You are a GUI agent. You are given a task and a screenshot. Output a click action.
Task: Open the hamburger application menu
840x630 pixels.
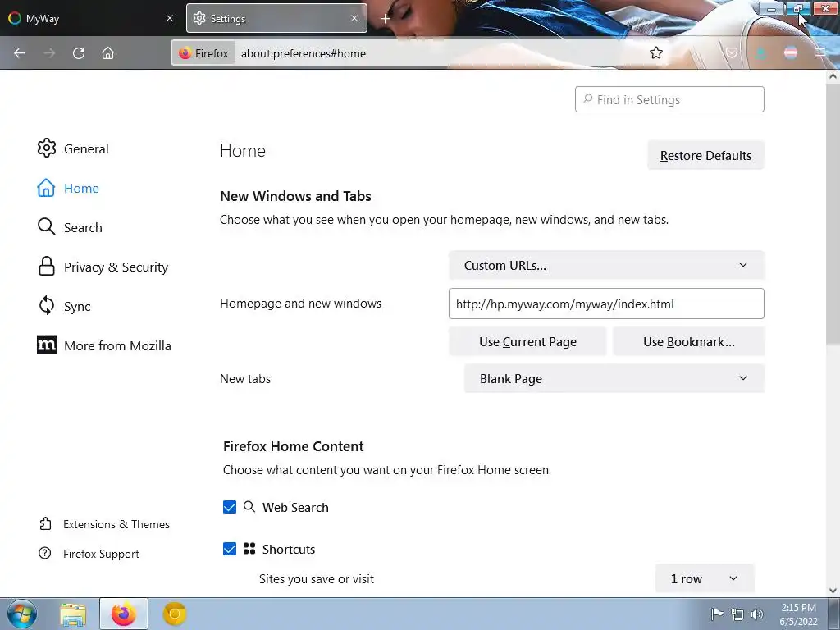(819, 52)
